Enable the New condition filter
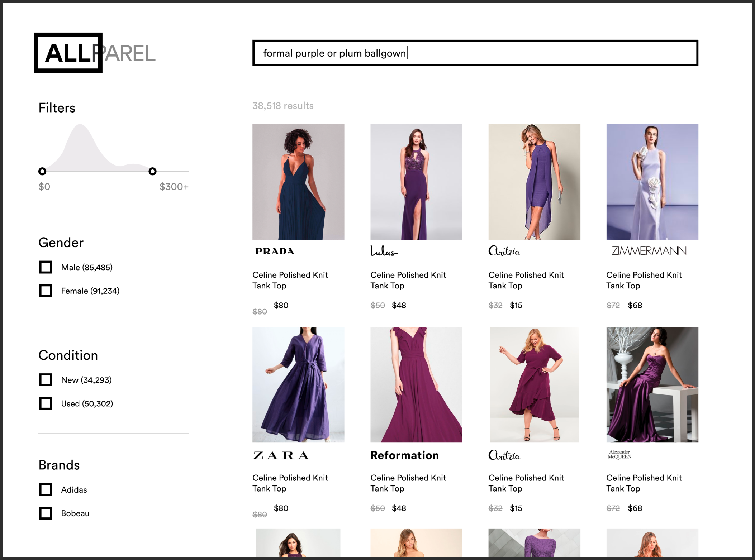Image resolution: width=755 pixels, height=560 pixels. 46,380
